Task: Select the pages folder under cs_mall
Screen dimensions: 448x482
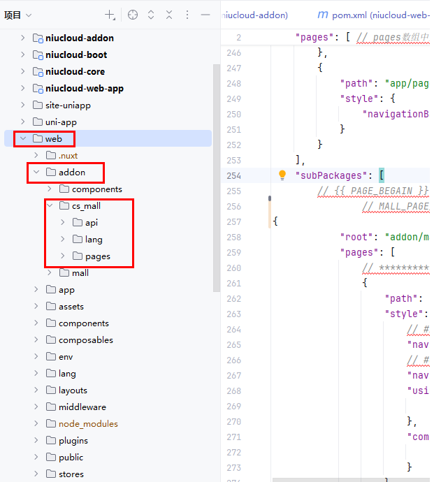Action: point(97,256)
